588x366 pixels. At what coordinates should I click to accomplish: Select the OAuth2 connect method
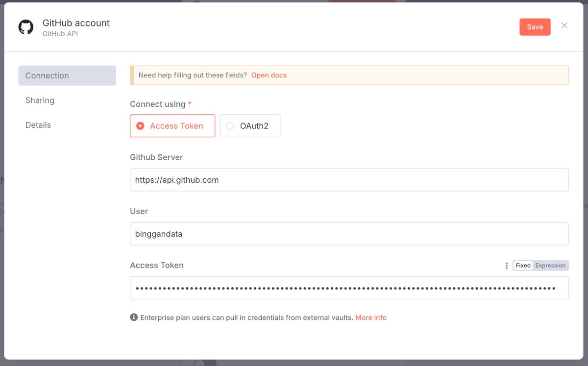[250, 126]
